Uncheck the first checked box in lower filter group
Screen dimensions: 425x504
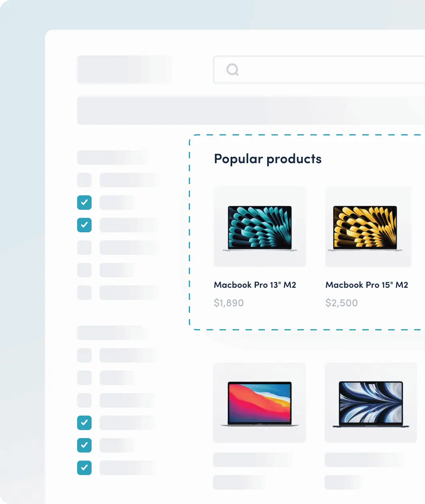(84, 423)
